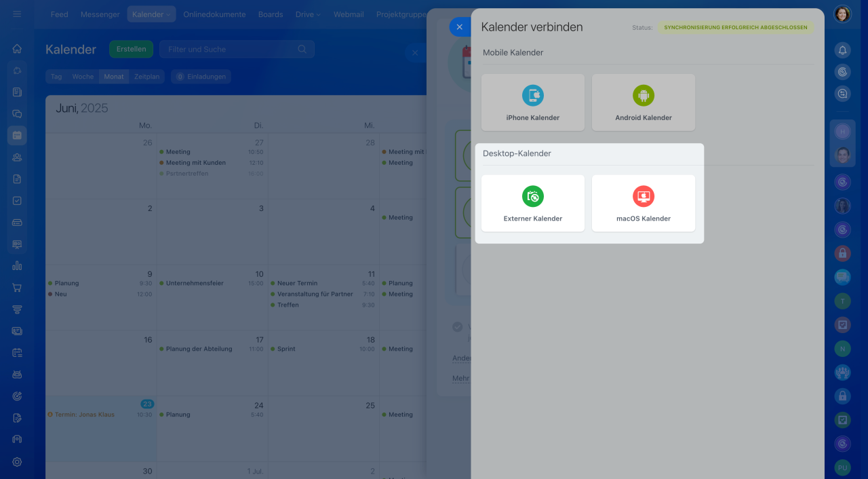Click the magnifier icon in search field
This screenshot has height=479, width=868.
tap(302, 49)
